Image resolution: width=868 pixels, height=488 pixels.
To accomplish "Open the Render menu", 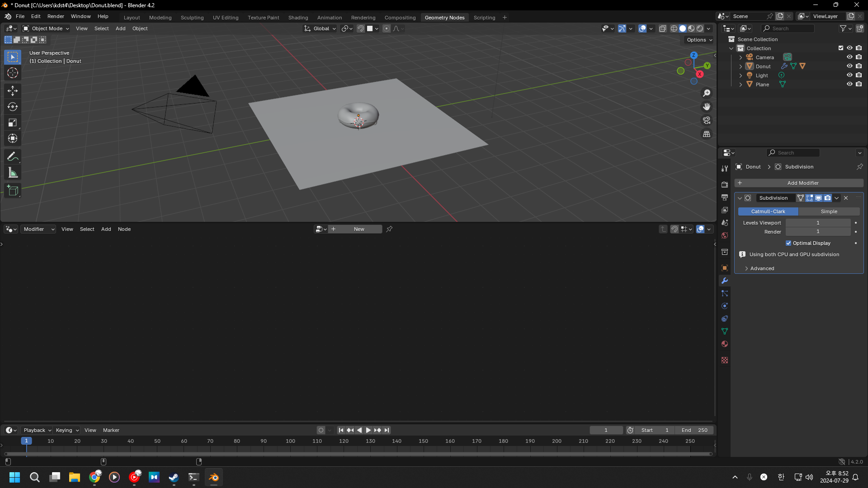I will [56, 16].
